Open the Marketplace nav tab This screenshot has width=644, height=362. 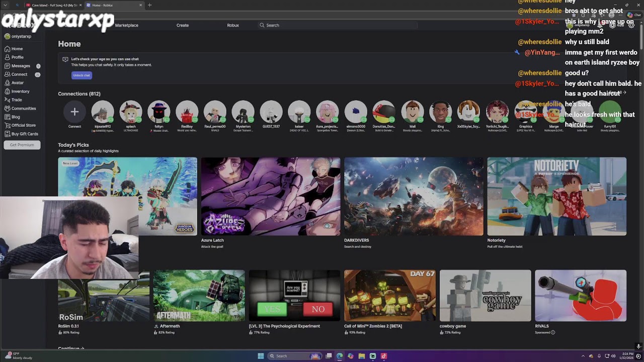point(127,25)
